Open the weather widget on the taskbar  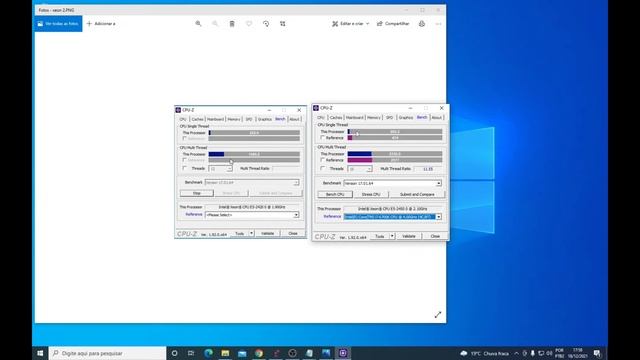click(485, 353)
